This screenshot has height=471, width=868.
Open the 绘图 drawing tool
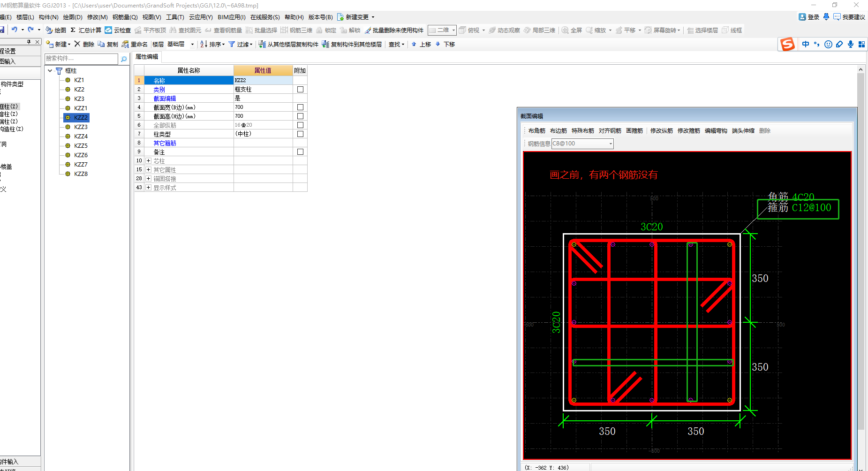tap(56, 30)
